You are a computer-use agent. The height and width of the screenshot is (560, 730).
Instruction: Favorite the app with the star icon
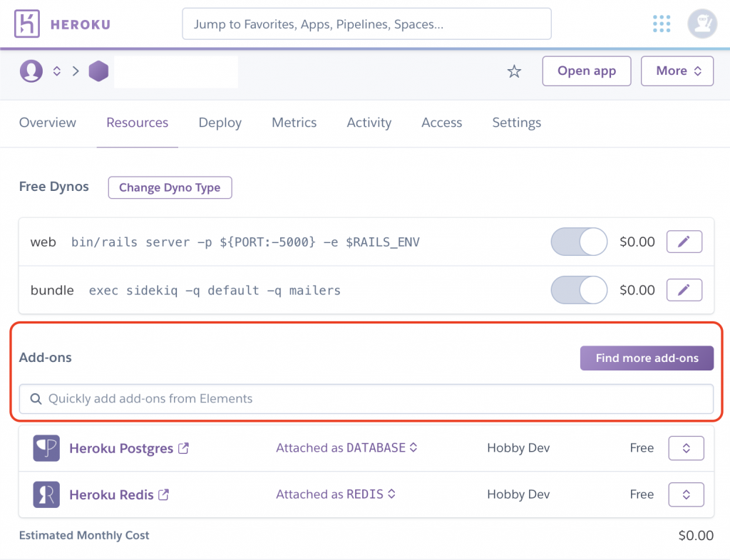coord(514,71)
